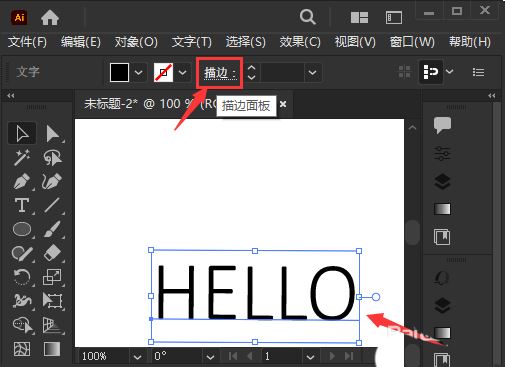Screen dimensions: 505x367
Task: Click the 描边 stroke panel link
Action: click(x=220, y=73)
